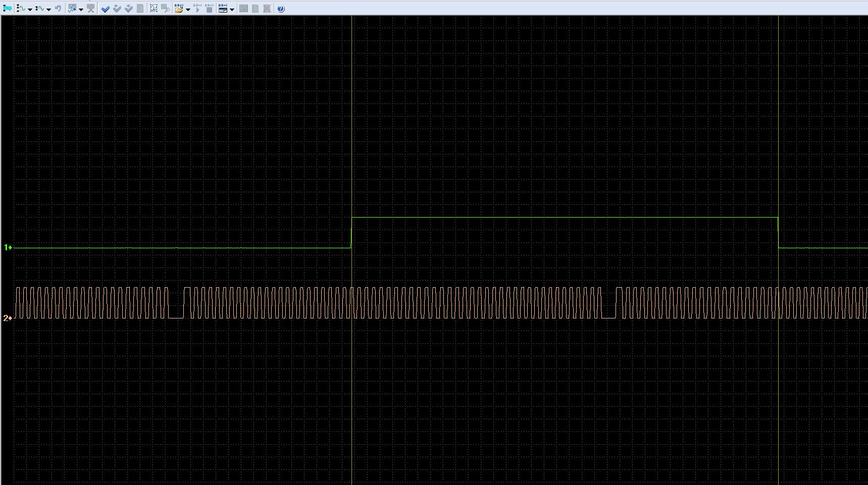The height and width of the screenshot is (485, 868).
Task: Open help with the blue question mark
Action: tap(281, 9)
